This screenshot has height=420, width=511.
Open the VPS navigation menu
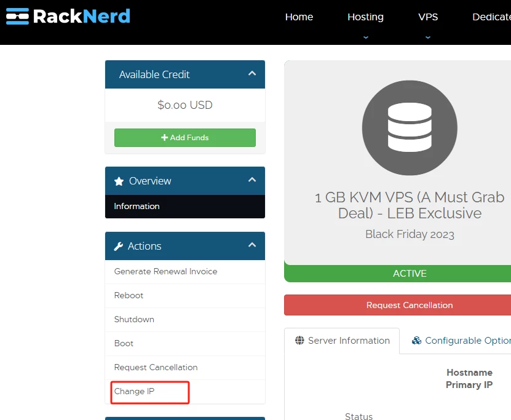[x=428, y=17]
